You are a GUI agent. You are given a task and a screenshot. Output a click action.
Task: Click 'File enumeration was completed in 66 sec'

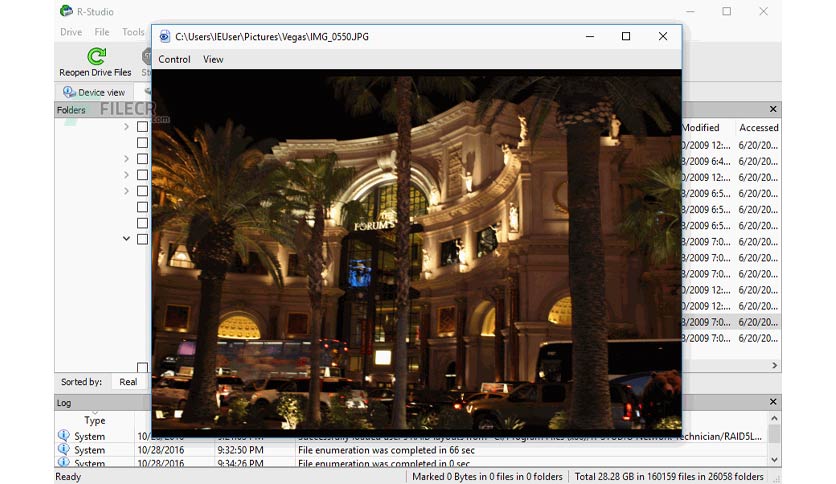[386, 450]
